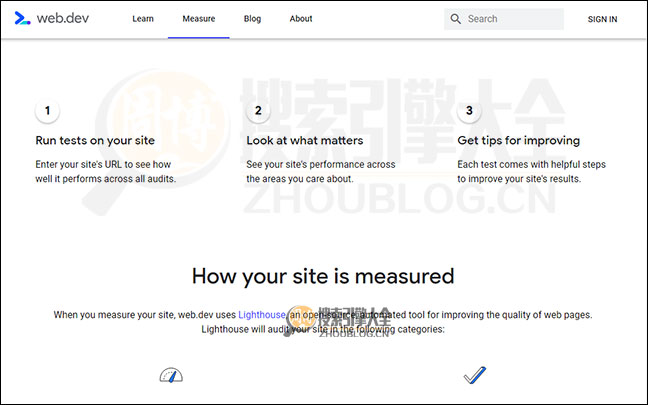Image resolution: width=648 pixels, height=405 pixels.
Task: Click the search magnifier icon
Action: click(456, 19)
